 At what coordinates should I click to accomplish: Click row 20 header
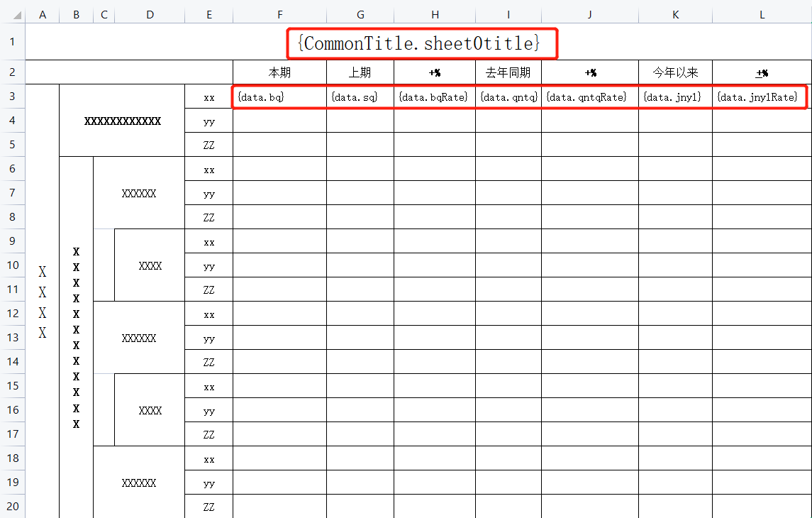tap(13, 507)
